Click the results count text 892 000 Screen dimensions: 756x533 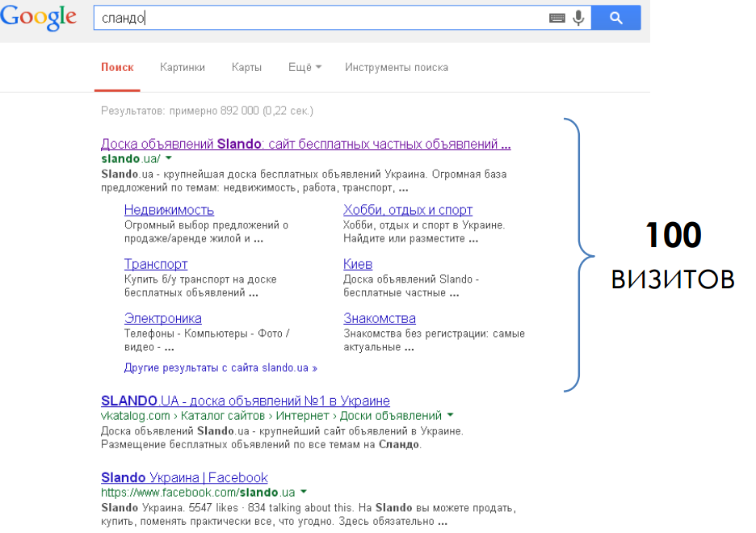(x=240, y=111)
